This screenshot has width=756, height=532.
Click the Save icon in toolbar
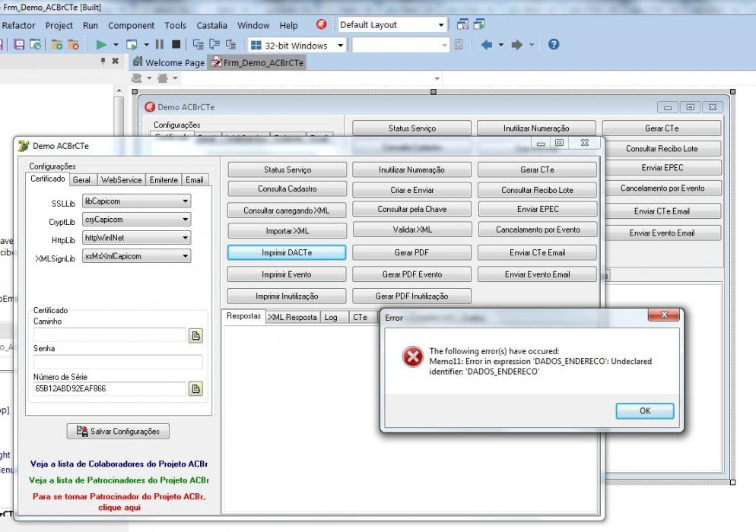pyautogui.click(x=19, y=45)
